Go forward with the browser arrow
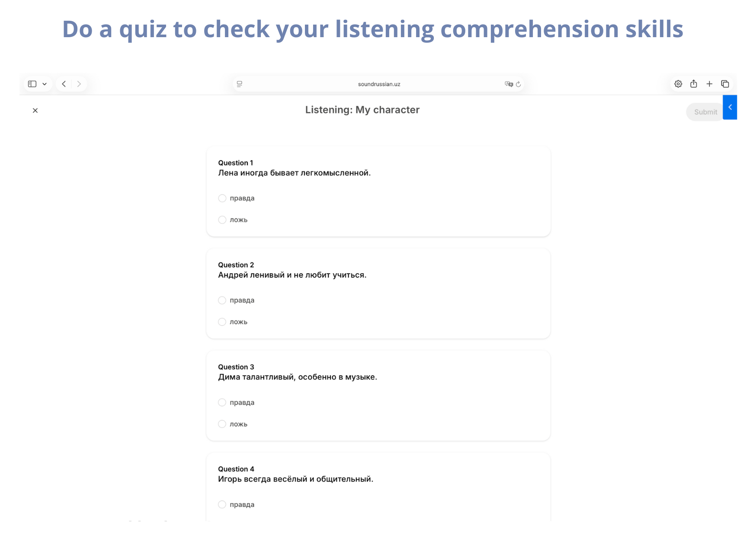The image size is (756, 536). coord(79,84)
